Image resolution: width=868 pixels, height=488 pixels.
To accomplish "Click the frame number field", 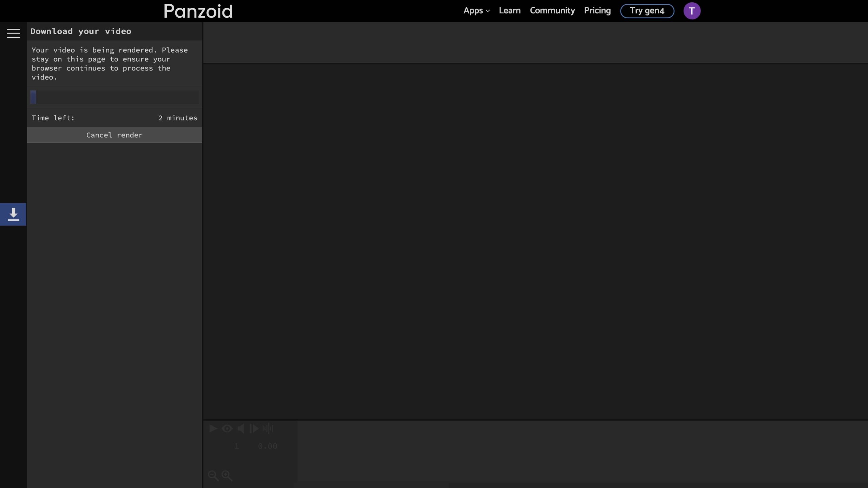I will (x=237, y=446).
